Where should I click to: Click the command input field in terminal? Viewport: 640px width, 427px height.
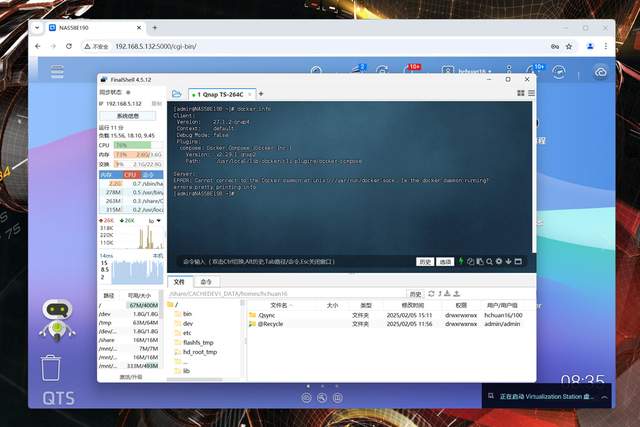point(294,262)
